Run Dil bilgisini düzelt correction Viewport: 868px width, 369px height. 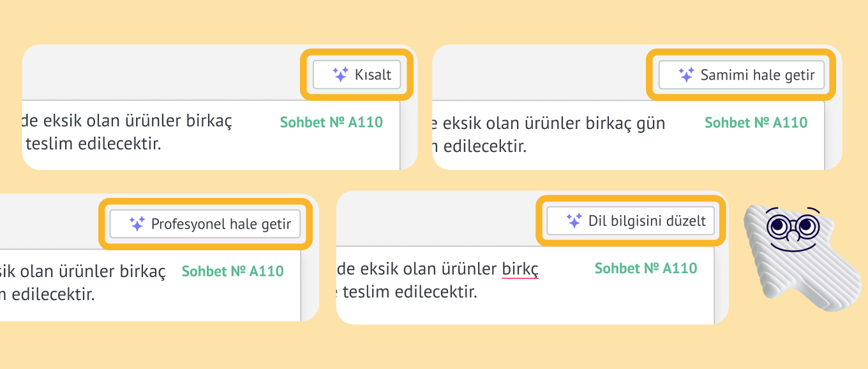[x=631, y=221]
